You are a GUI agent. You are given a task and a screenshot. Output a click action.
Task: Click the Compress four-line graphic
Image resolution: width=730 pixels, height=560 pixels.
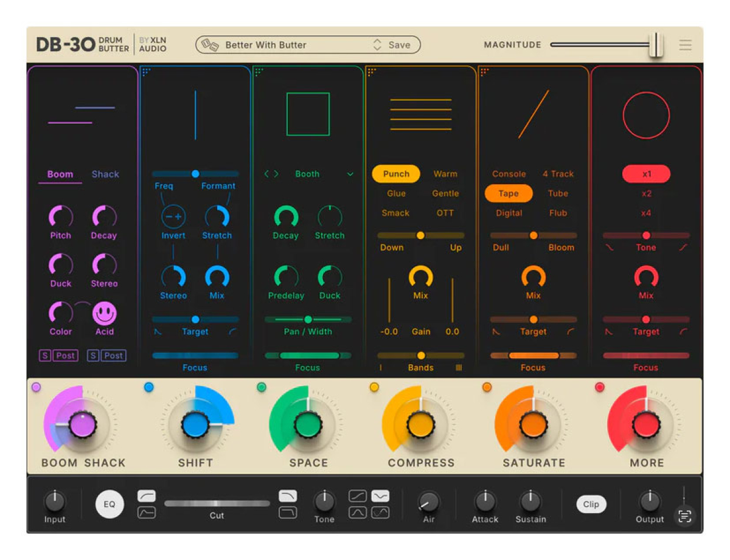pyautogui.click(x=421, y=114)
